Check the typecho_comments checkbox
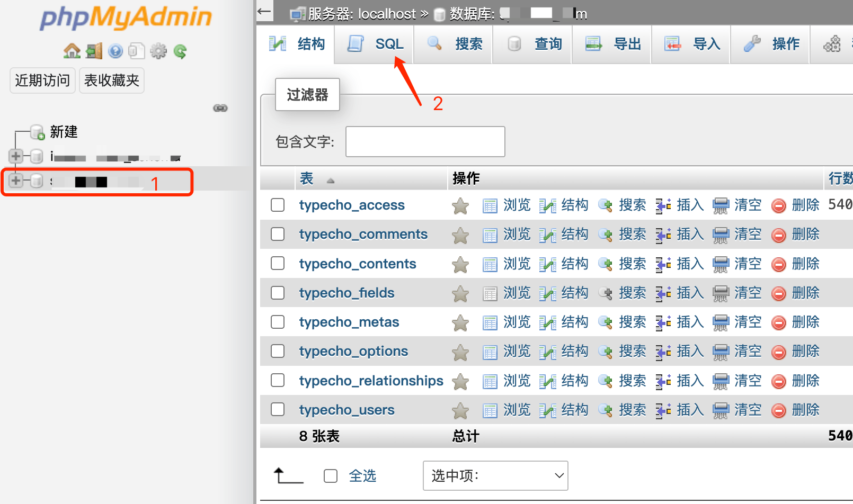Viewport: 853px width, 504px height. [278, 234]
